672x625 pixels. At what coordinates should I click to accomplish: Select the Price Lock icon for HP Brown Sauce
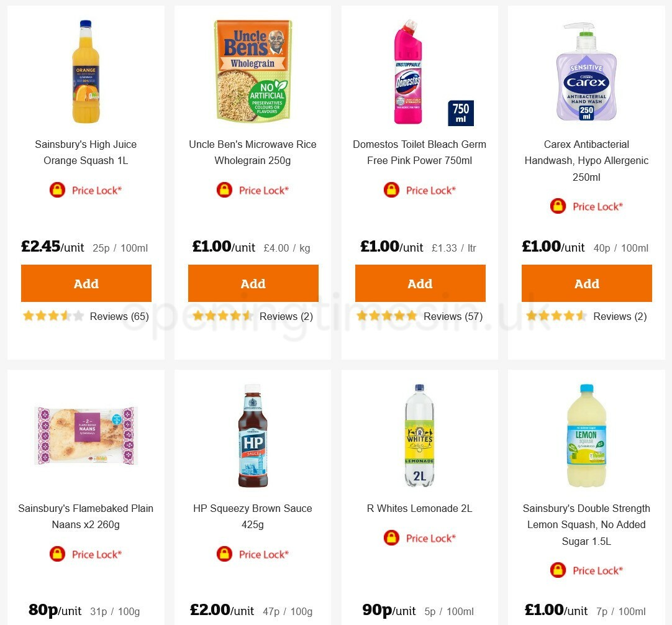point(224,554)
